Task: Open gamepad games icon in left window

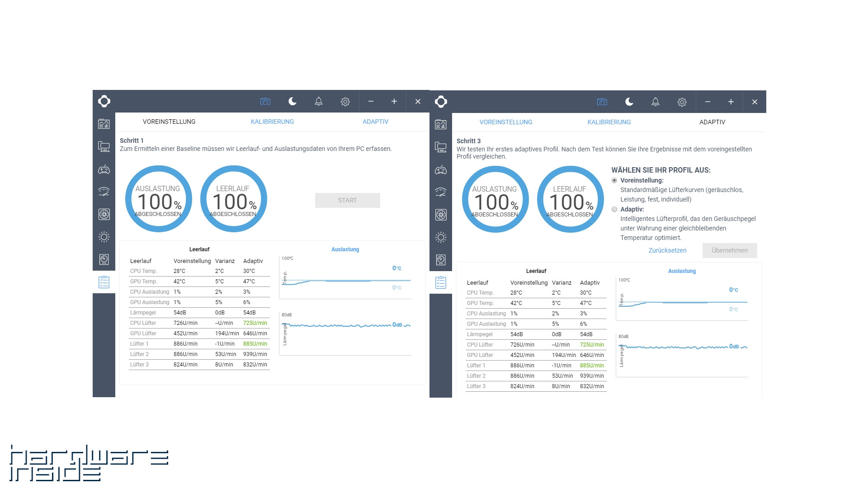Action: click(x=104, y=169)
